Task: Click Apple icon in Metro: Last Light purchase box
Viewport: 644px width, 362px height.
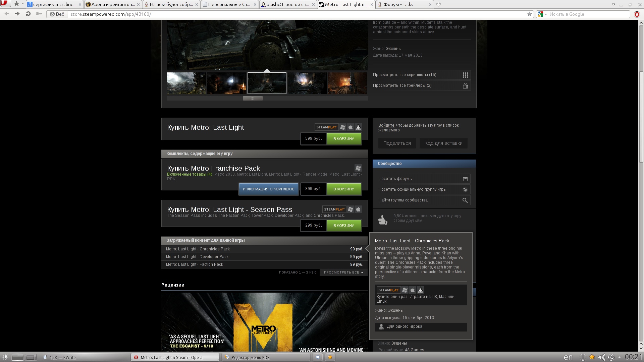Action: [351, 127]
